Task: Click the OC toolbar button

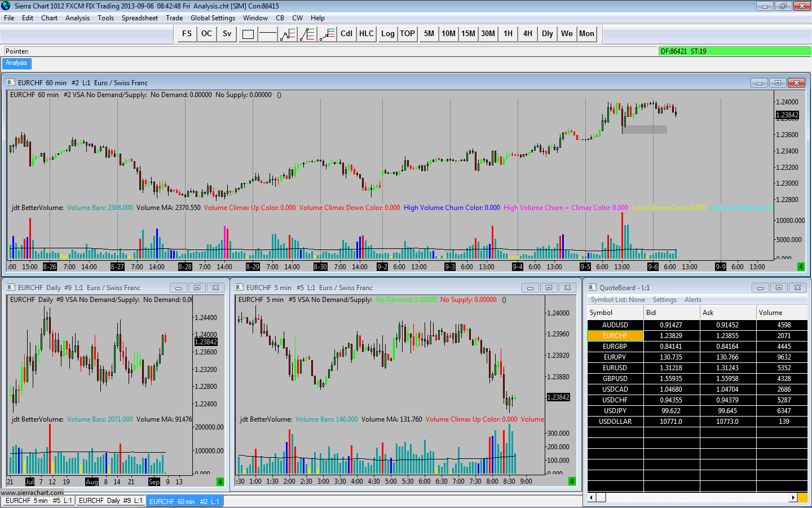Action: click(207, 34)
